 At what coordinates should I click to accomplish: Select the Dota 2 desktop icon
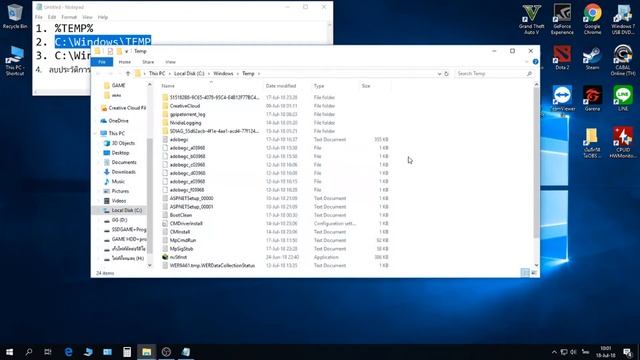click(562, 58)
